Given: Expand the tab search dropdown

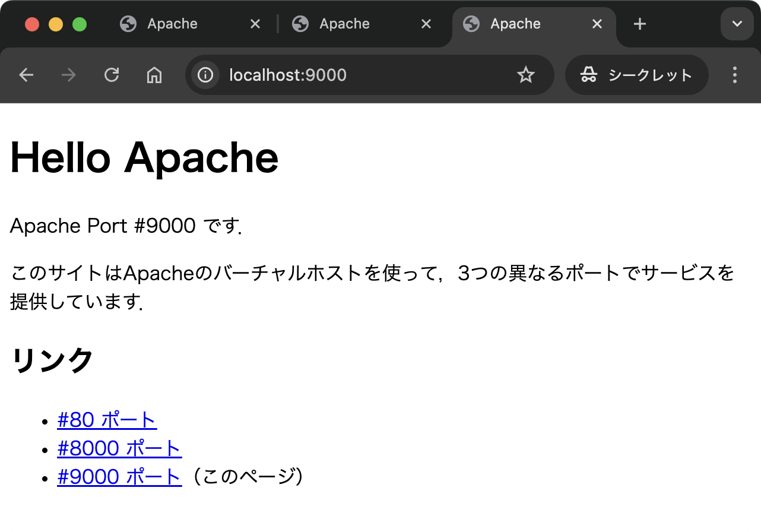Looking at the screenshot, I should (737, 24).
